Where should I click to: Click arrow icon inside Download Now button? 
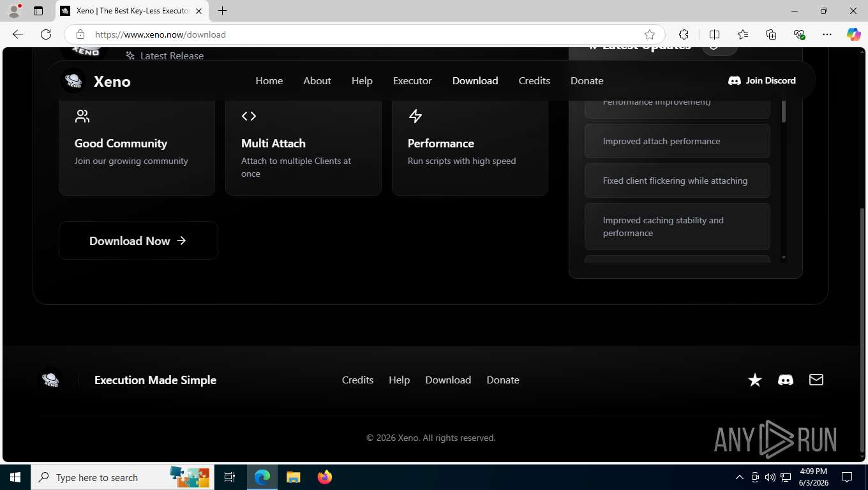[x=181, y=241]
